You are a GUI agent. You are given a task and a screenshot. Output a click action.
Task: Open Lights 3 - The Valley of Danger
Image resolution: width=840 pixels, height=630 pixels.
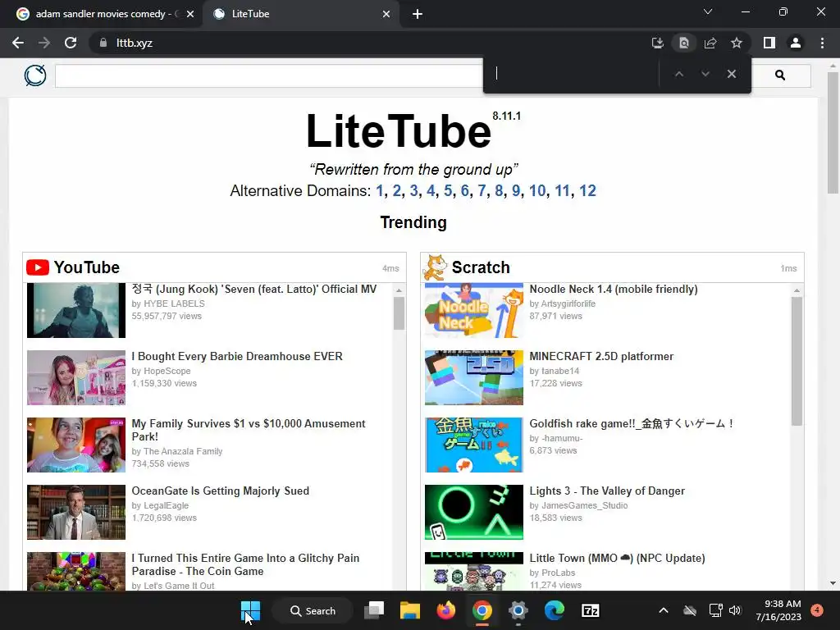(x=607, y=491)
